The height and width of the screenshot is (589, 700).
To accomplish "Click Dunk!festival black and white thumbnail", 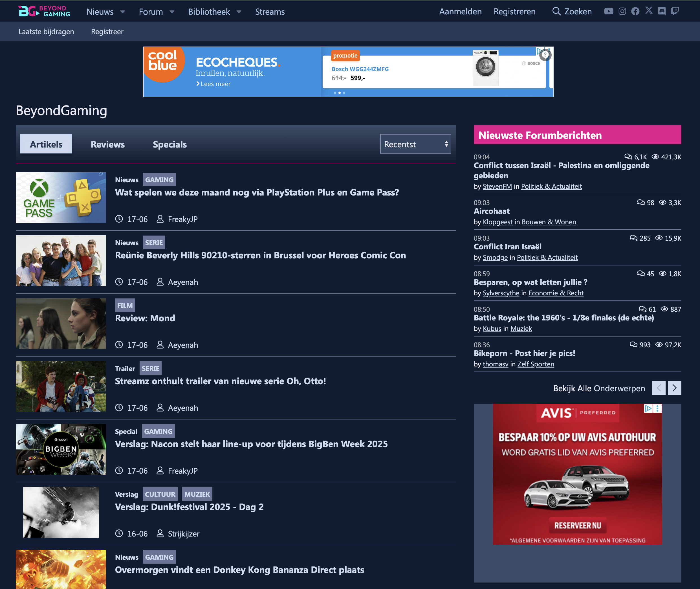I will [x=61, y=512].
